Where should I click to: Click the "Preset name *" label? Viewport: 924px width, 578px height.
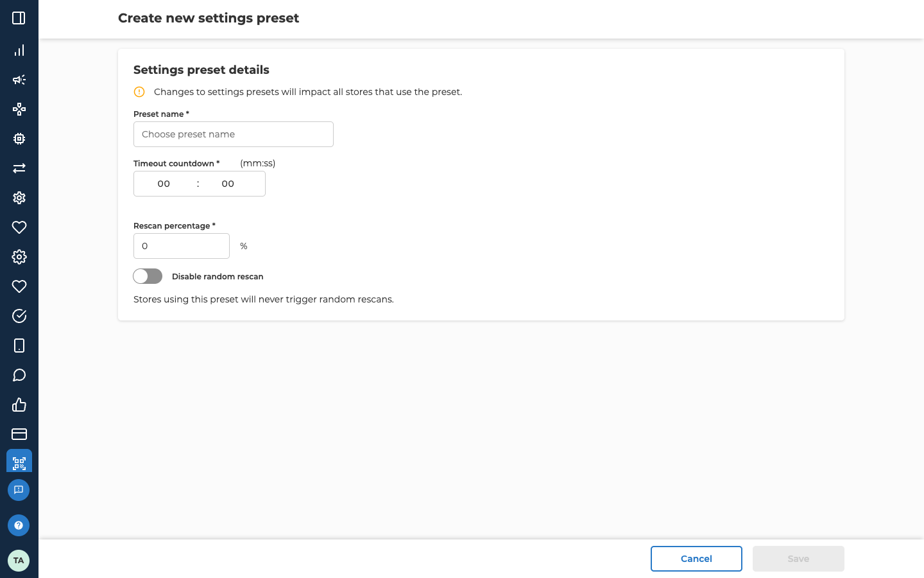[x=161, y=114]
